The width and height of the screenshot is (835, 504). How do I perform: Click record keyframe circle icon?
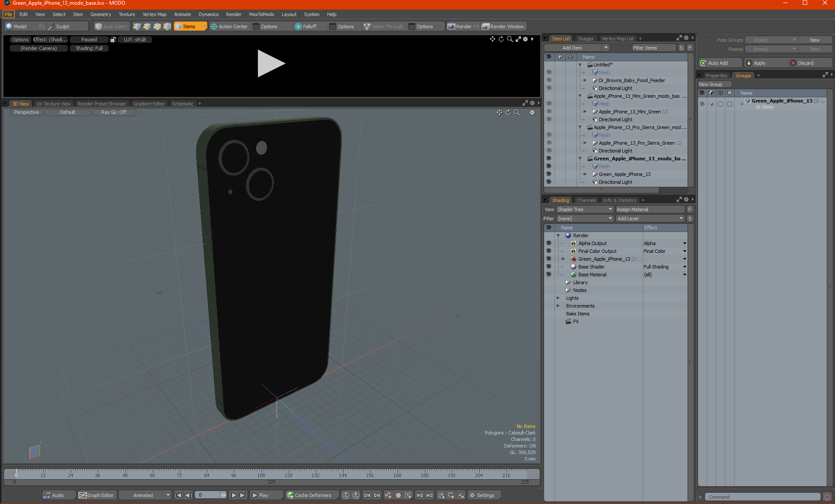tap(398, 495)
